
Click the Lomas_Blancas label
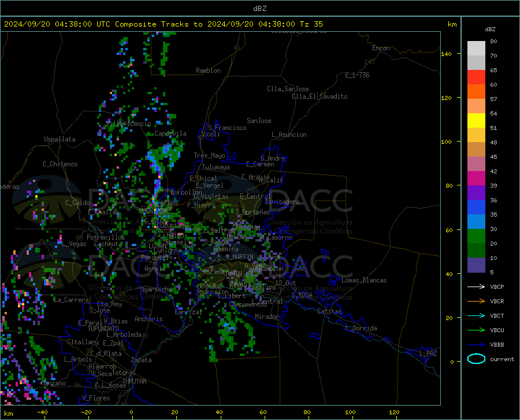pyautogui.click(x=364, y=280)
